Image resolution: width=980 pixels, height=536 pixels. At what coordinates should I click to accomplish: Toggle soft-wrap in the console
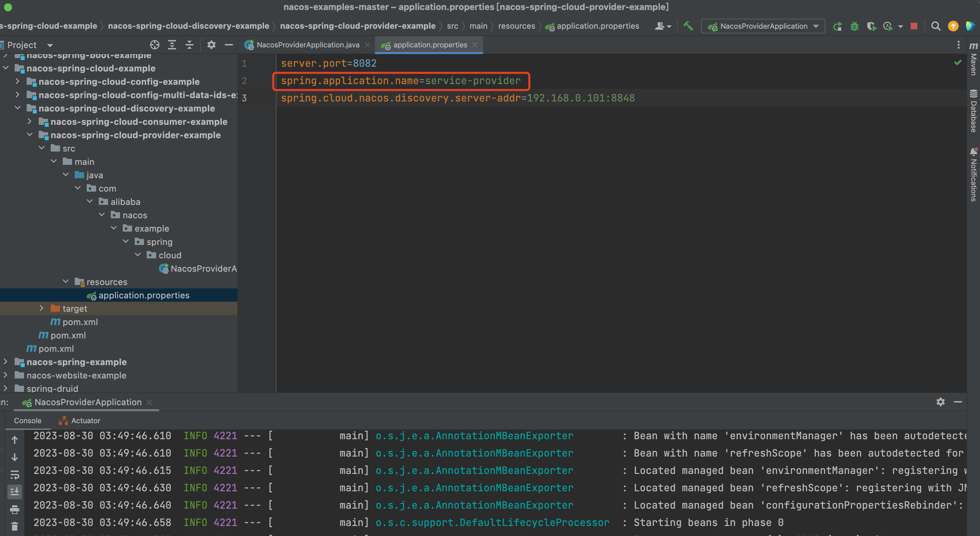pyautogui.click(x=14, y=474)
